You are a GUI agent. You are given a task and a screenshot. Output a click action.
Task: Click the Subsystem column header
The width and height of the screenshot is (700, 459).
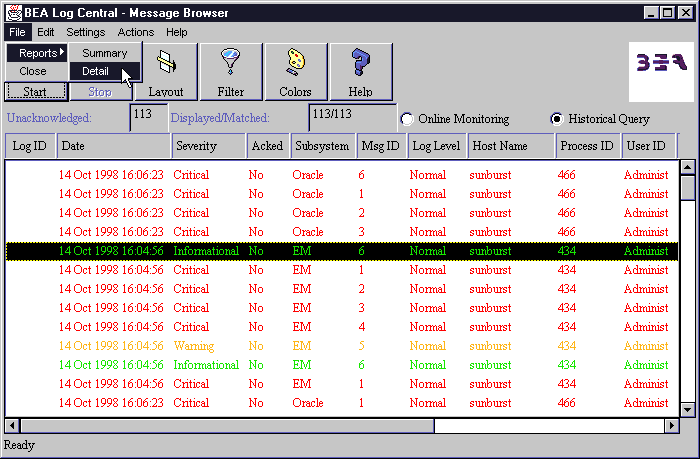point(323,146)
